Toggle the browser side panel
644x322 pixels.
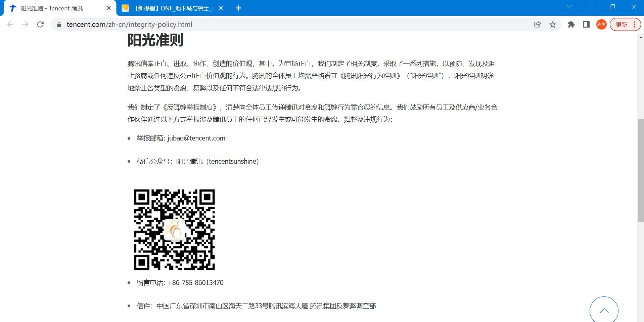[x=586, y=25]
